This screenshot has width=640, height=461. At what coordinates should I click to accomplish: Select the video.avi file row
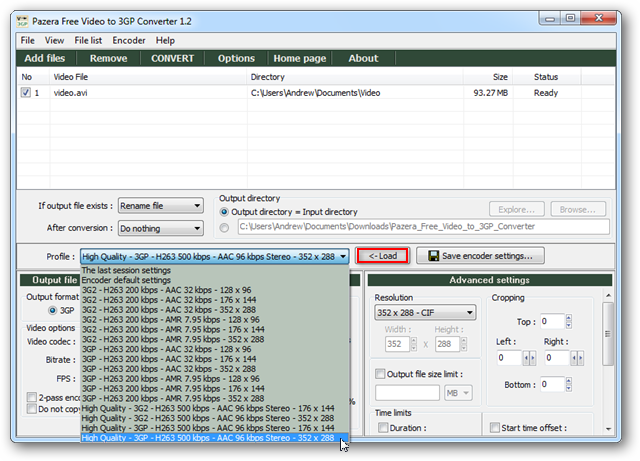click(316, 93)
